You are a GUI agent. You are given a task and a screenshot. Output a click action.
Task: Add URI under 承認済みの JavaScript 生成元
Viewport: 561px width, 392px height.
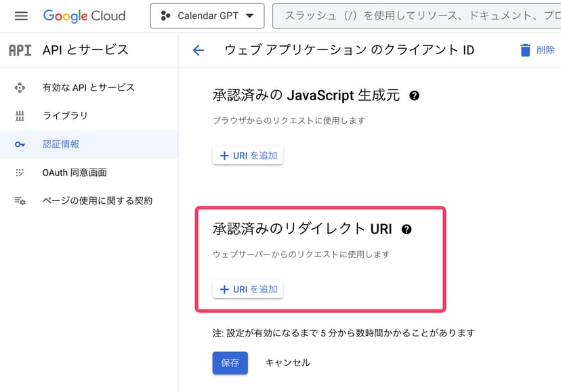[x=248, y=156]
